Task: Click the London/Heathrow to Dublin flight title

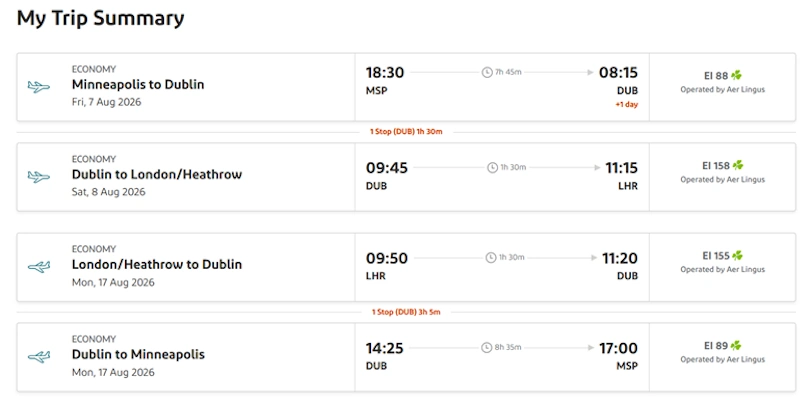Action: point(157,265)
